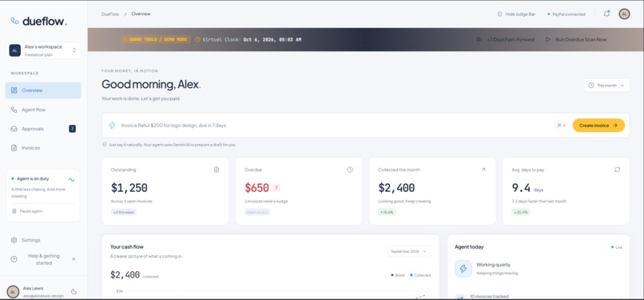Toggle the Collected chart legend
Viewport: 644px width, 300px height.
pos(420,275)
